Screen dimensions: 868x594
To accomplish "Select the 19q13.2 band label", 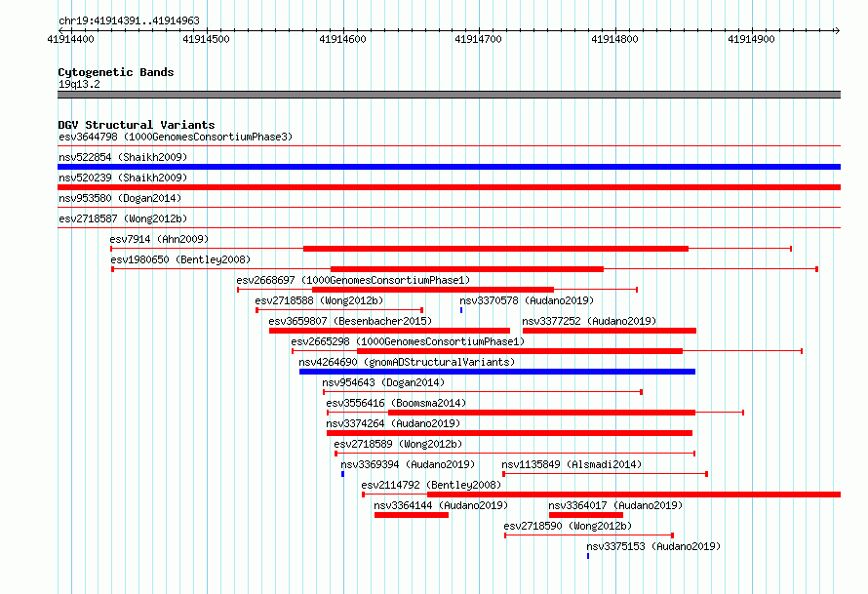I will [79, 84].
